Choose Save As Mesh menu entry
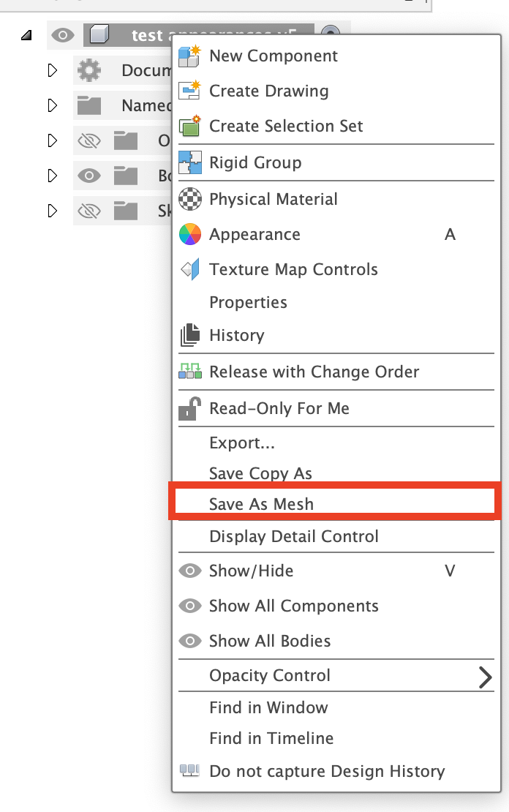The image size is (509, 812). (261, 504)
